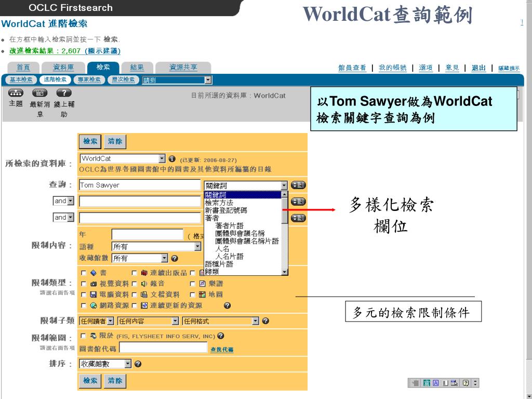Screen dimensions: 532x399
Task: Check the 地圖 maps checkbox
Action: (x=192, y=295)
